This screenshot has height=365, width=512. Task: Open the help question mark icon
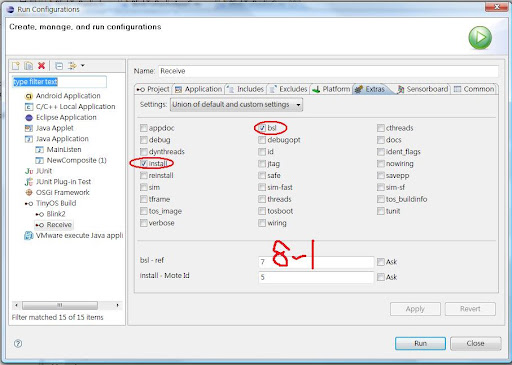click(18, 343)
